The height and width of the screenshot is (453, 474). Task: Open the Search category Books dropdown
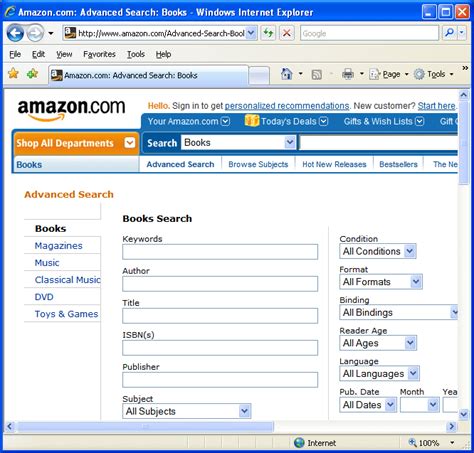tap(239, 143)
